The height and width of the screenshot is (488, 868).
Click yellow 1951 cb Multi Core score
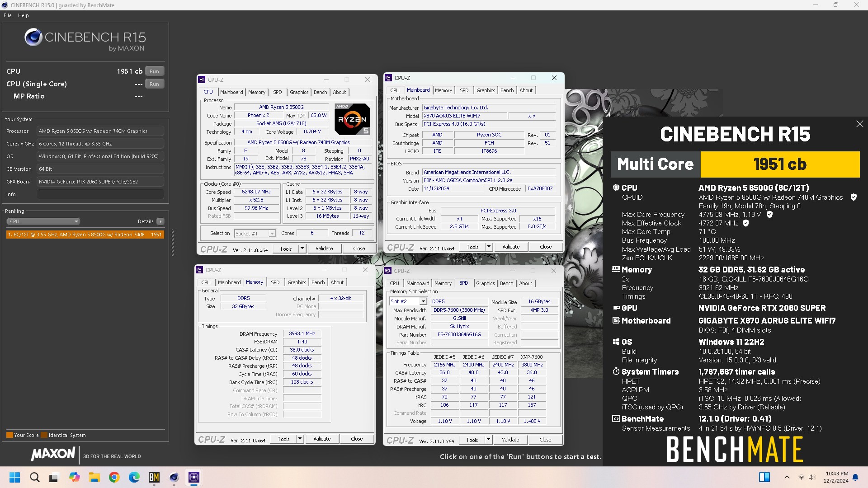click(780, 164)
